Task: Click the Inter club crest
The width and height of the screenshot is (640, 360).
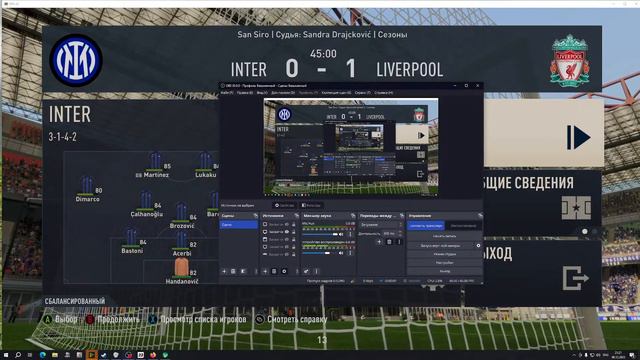Action: point(76,60)
